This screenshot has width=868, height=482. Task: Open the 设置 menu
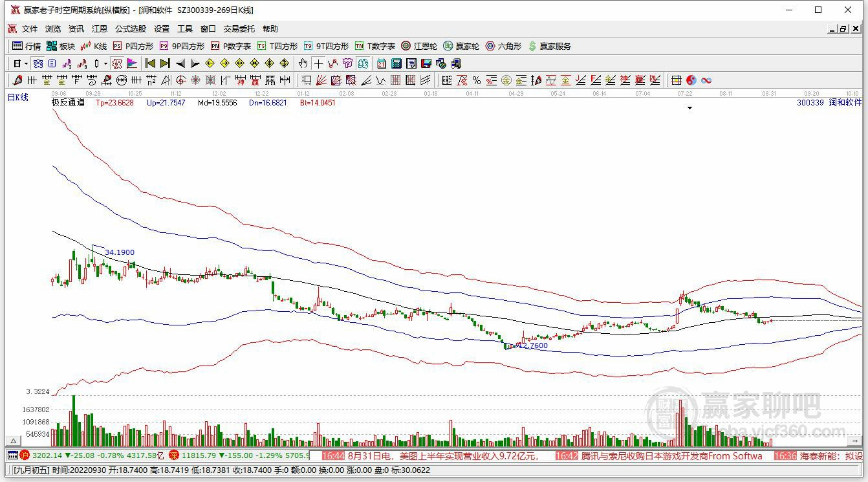click(x=162, y=29)
